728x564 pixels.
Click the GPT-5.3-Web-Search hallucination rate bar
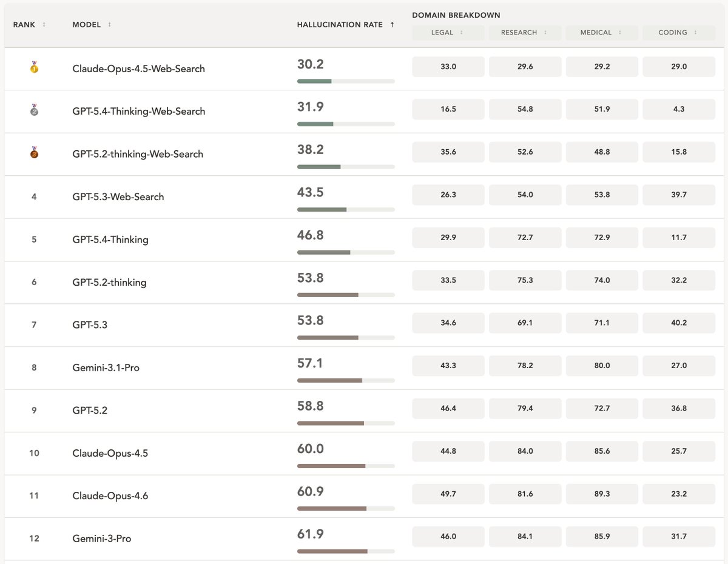point(346,209)
